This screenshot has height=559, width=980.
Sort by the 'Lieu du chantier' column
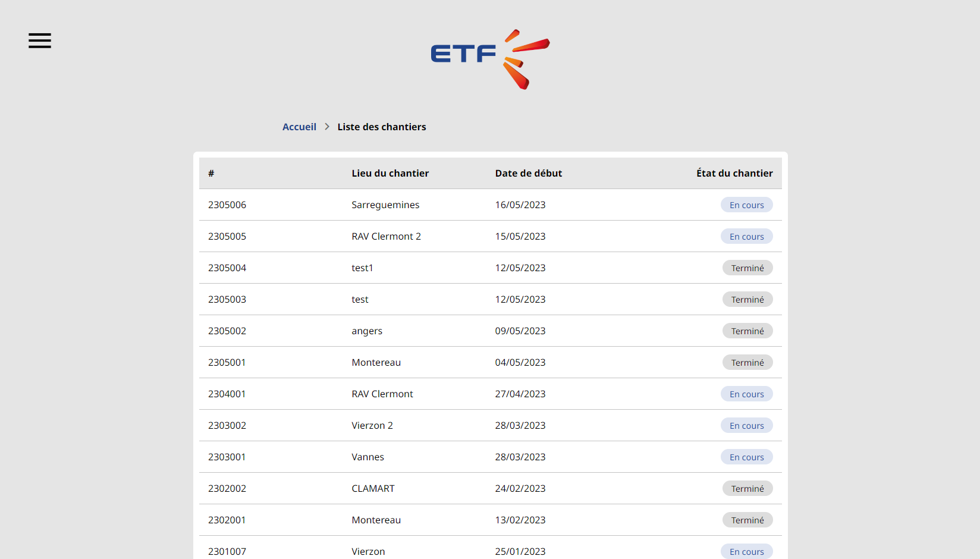pos(390,173)
